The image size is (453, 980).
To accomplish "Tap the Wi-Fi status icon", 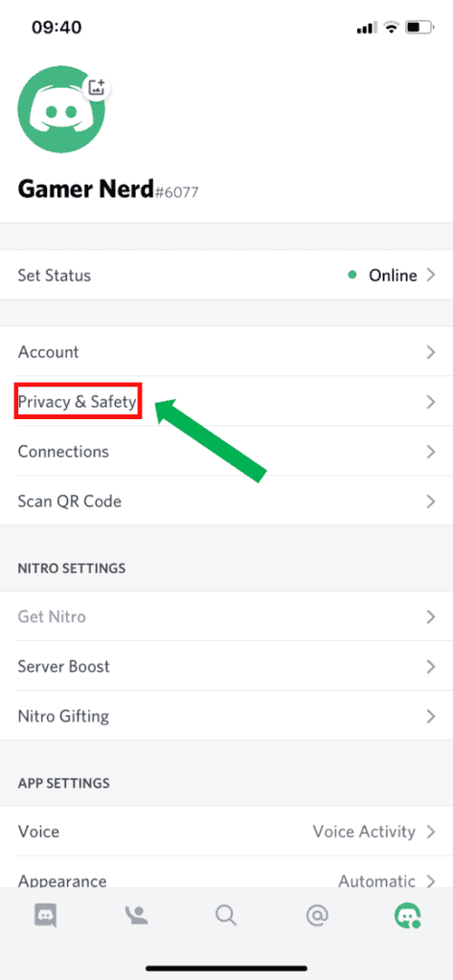I will coord(392,28).
